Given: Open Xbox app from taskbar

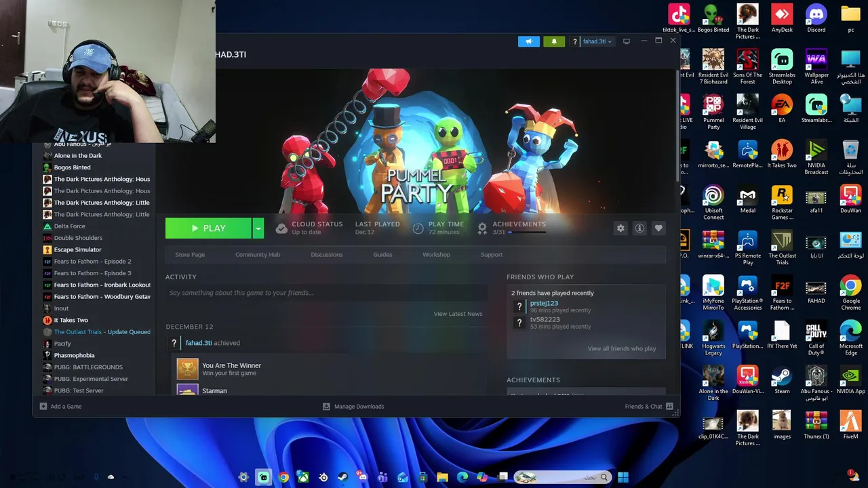Looking at the screenshot, I should (x=303, y=477).
